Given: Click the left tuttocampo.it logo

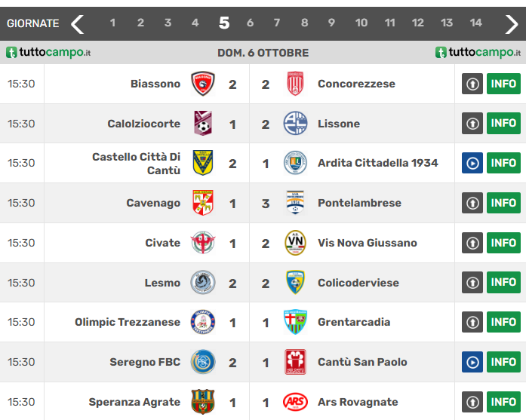Looking at the screenshot, I should (x=48, y=53).
